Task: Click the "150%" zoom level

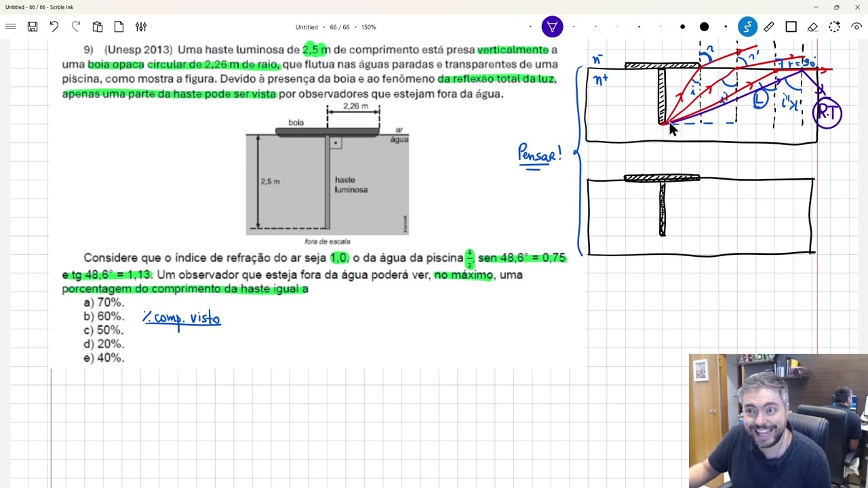Action: click(x=368, y=27)
